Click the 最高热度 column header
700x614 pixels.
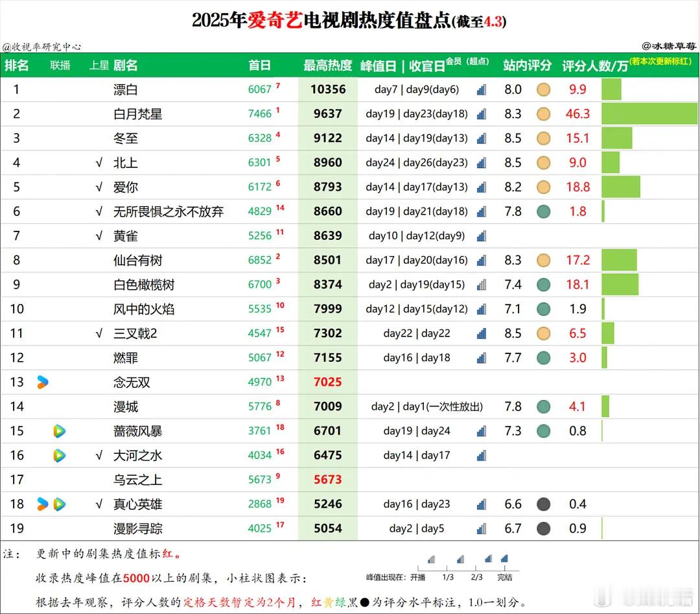pyautogui.click(x=328, y=65)
